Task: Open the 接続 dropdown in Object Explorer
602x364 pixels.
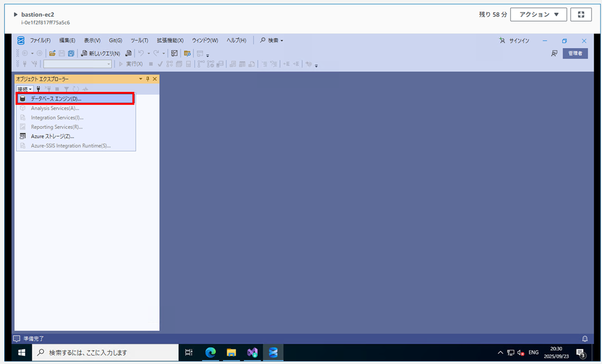Action: pyautogui.click(x=24, y=89)
